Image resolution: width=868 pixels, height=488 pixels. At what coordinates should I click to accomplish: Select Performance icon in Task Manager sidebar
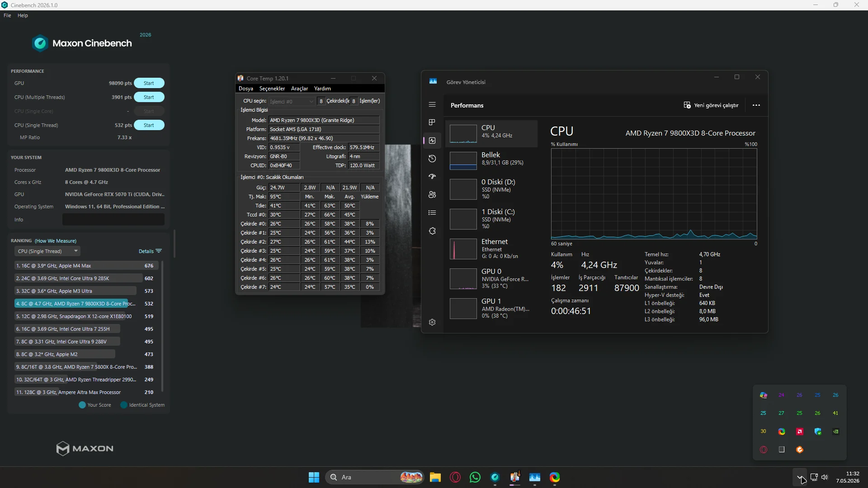pos(432,141)
